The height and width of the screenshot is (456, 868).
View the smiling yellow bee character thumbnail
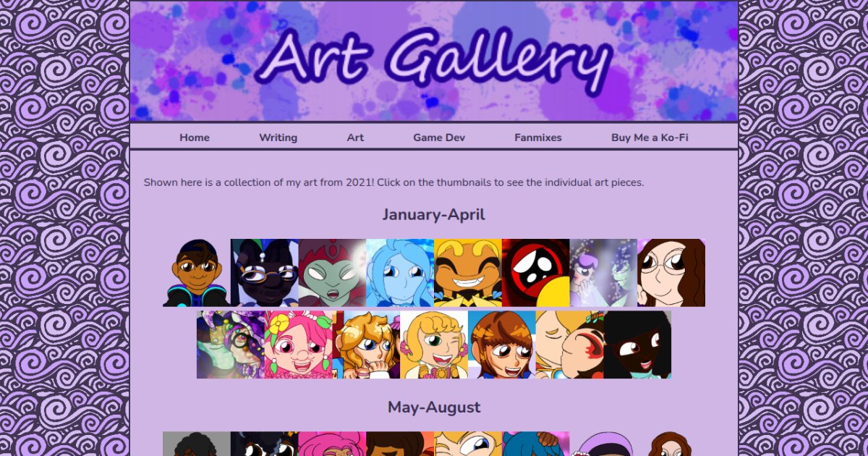(x=468, y=273)
